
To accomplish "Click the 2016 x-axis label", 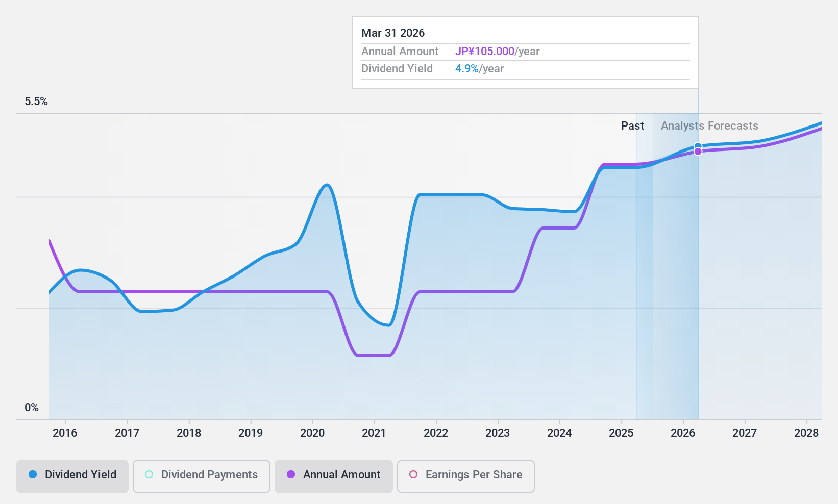I will [x=65, y=433].
